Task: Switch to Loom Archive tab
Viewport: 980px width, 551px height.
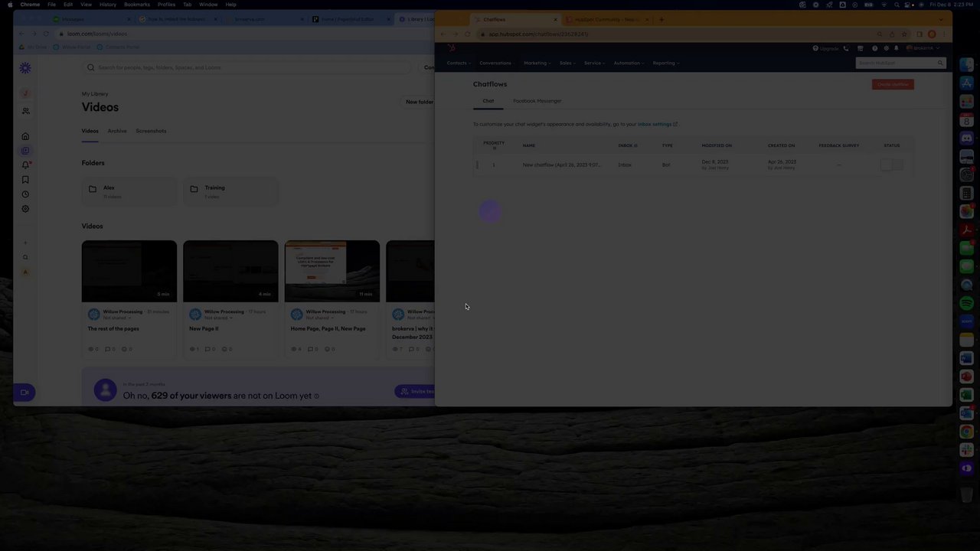Action: coord(117,131)
